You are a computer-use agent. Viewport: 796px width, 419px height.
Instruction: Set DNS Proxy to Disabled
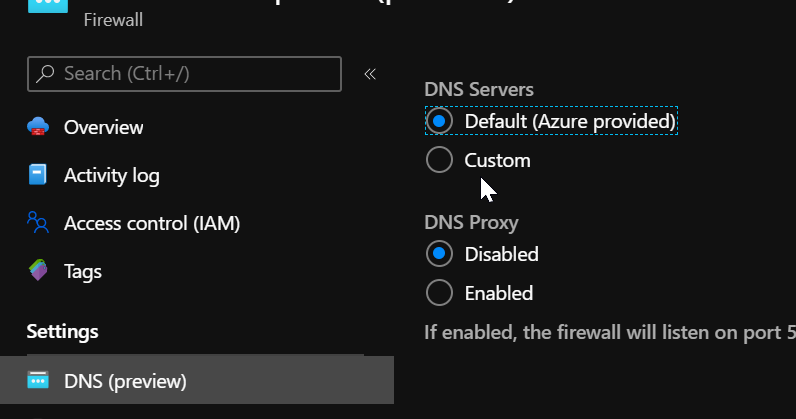coord(439,254)
